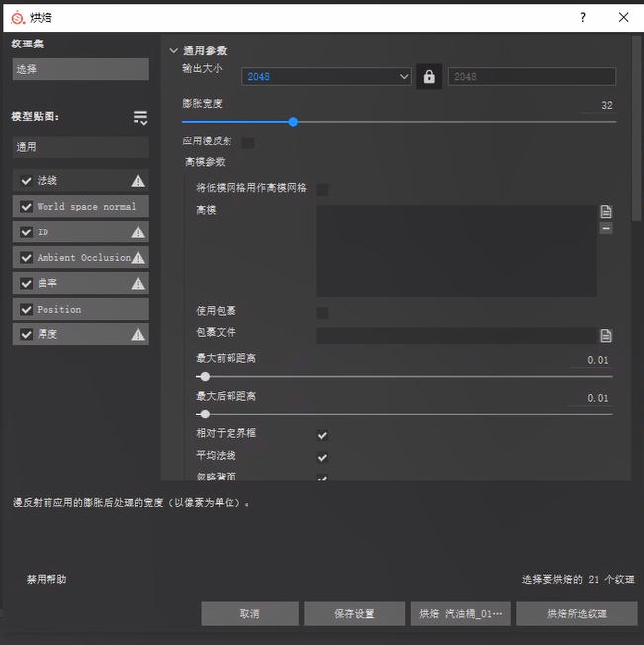This screenshot has height=645, width=644.
Task: Select the 通用 item in map list
Action: coord(80,147)
